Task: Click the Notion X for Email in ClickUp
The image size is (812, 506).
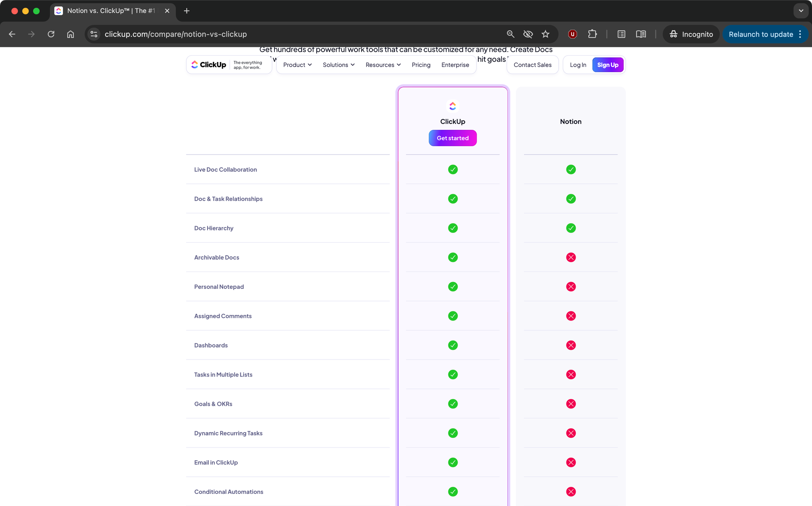Action: [x=571, y=463]
